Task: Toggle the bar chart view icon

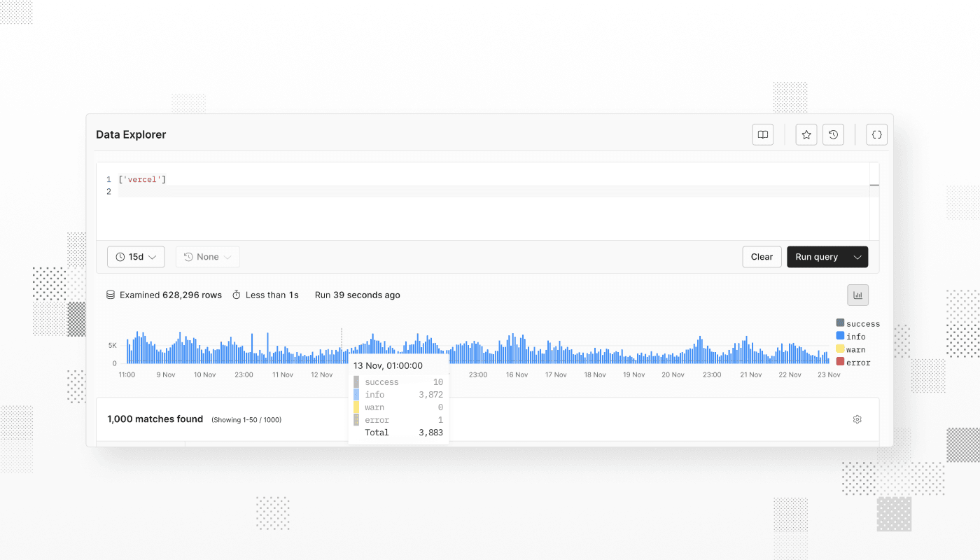Action: [x=857, y=295]
